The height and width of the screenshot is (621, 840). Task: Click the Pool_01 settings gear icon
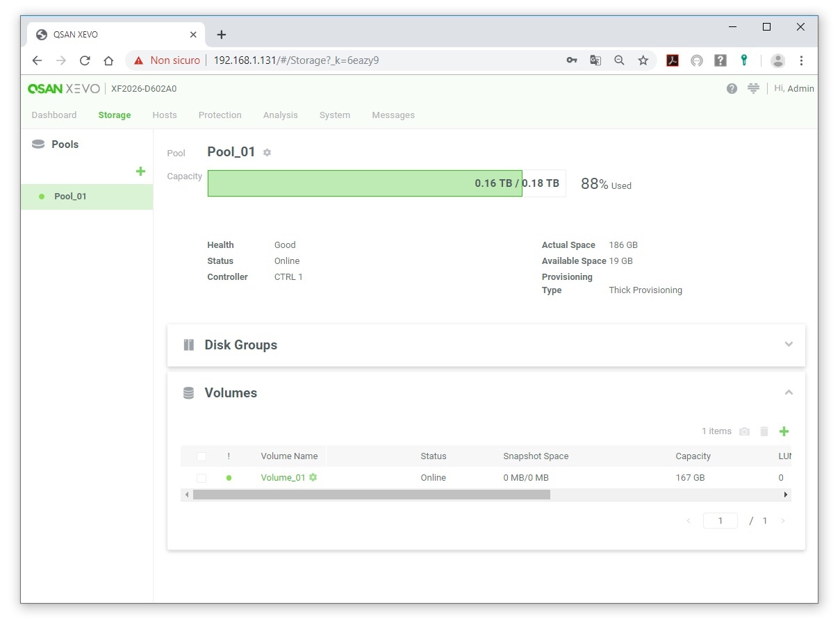tap(267, 153)
